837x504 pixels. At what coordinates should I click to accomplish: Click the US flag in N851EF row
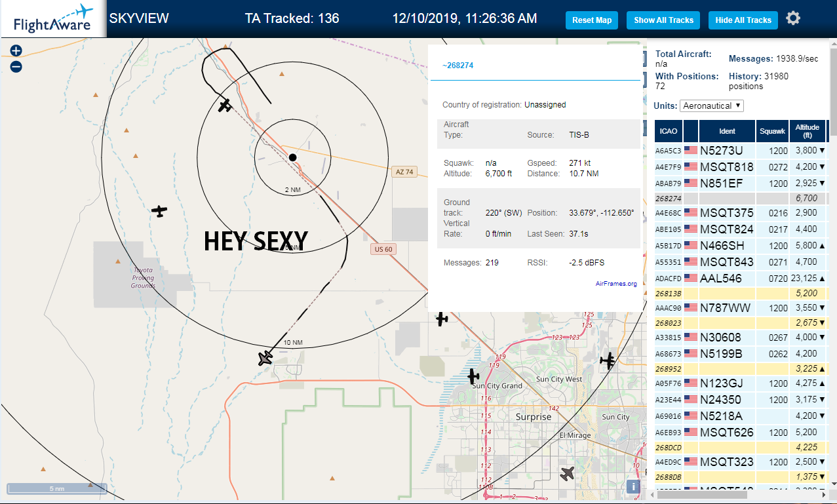click(x=691, y=183)
